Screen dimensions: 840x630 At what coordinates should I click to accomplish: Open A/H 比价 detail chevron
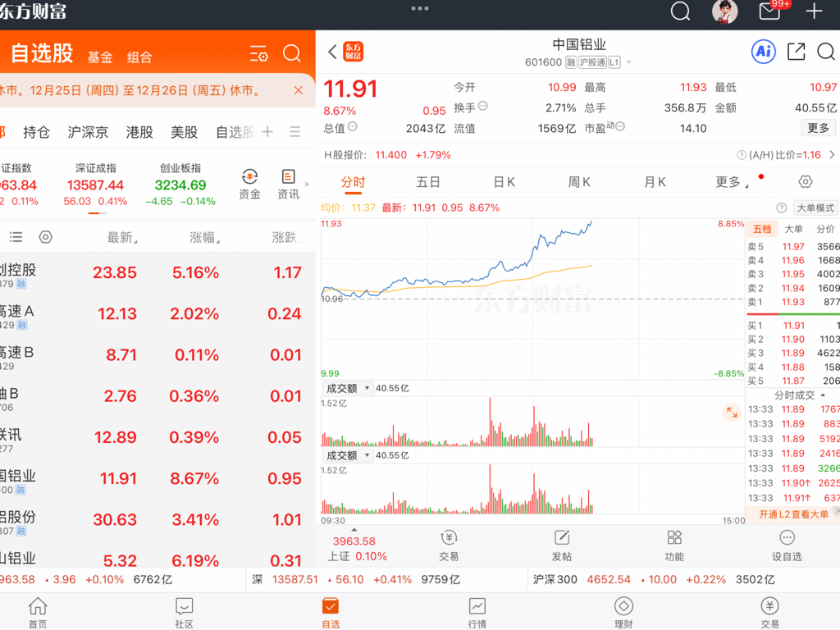point(832,155)
